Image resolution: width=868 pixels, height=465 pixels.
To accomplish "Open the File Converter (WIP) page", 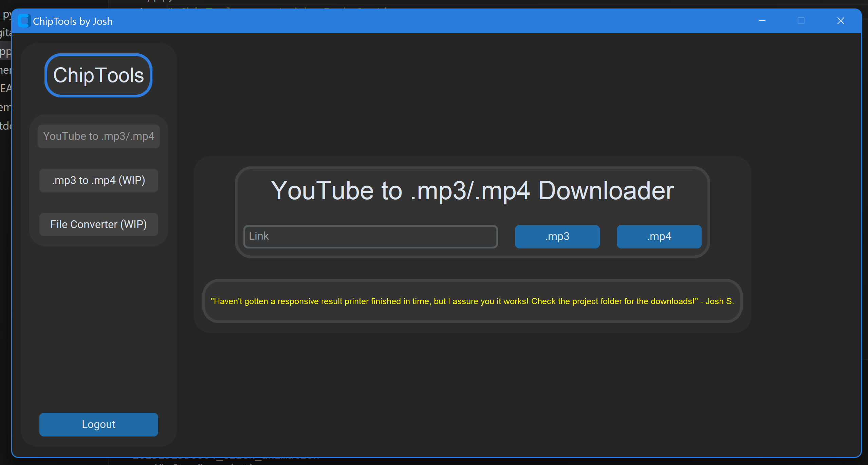I will pos(98,225).
